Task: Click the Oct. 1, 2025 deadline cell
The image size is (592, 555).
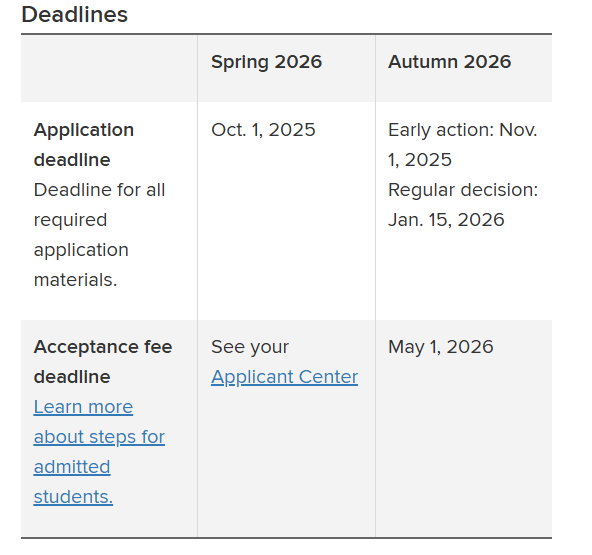Action: (x=263, y=130)
